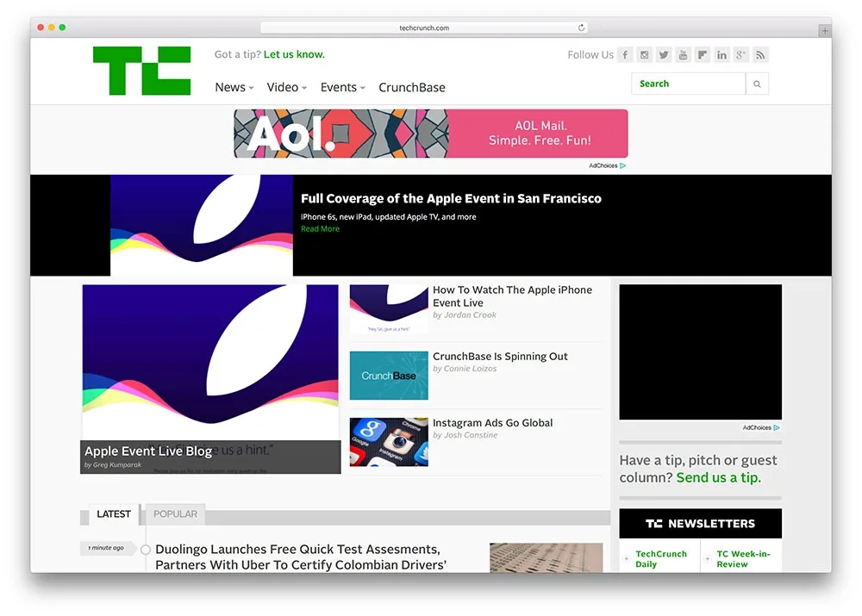
Task: Click the large Apple Event Live Blog image
Action: point(210,363)
